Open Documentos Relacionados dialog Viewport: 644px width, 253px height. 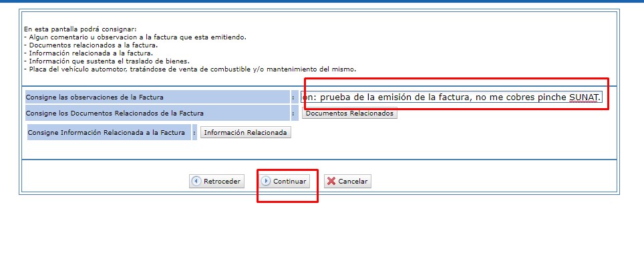point(349,113)
